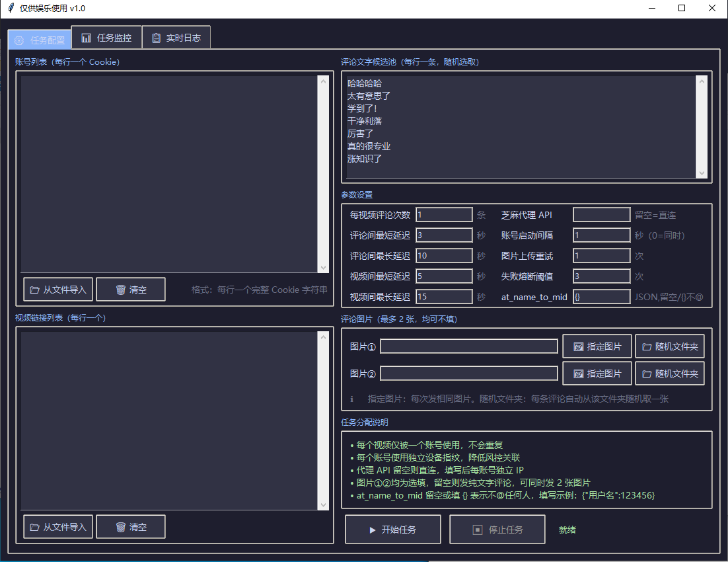
Task: Click the 停止任务 stop button
Action: click(x=497, y=530)
